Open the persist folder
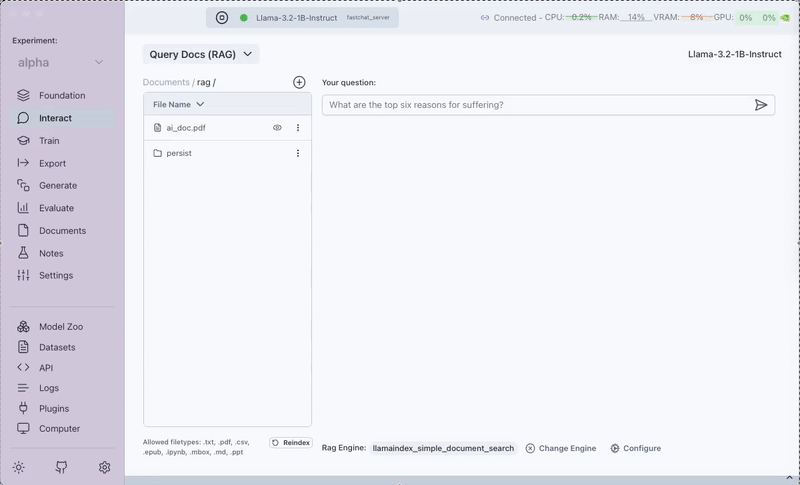 click(179, 153)
